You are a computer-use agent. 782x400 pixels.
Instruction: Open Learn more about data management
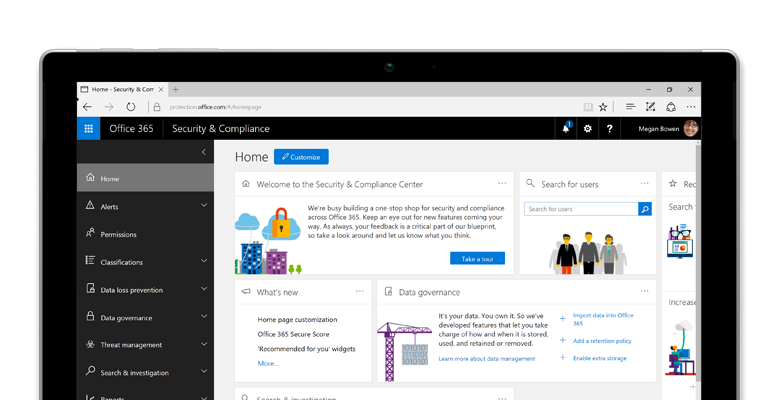(487, 359)
